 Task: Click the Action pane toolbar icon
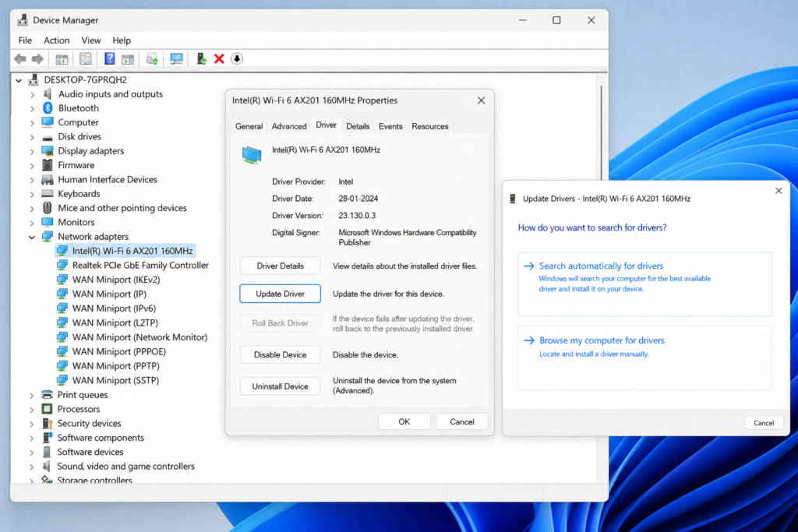[x=128, y=59]
